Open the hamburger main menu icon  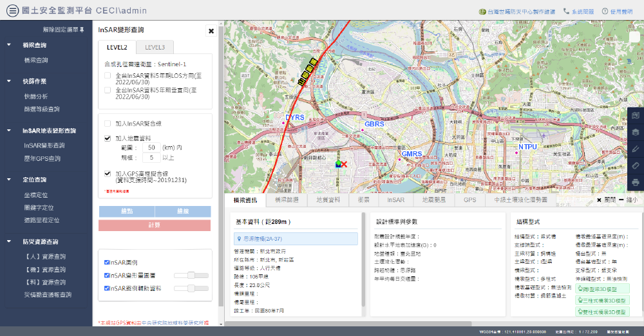tap(12, 11)
